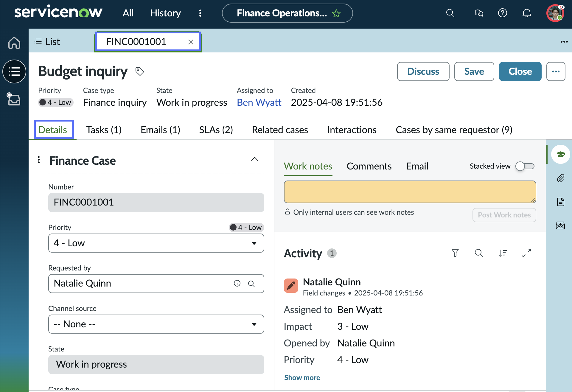Expand activity entry with Show more
This screenshot has width=572, height=392.
302,377
